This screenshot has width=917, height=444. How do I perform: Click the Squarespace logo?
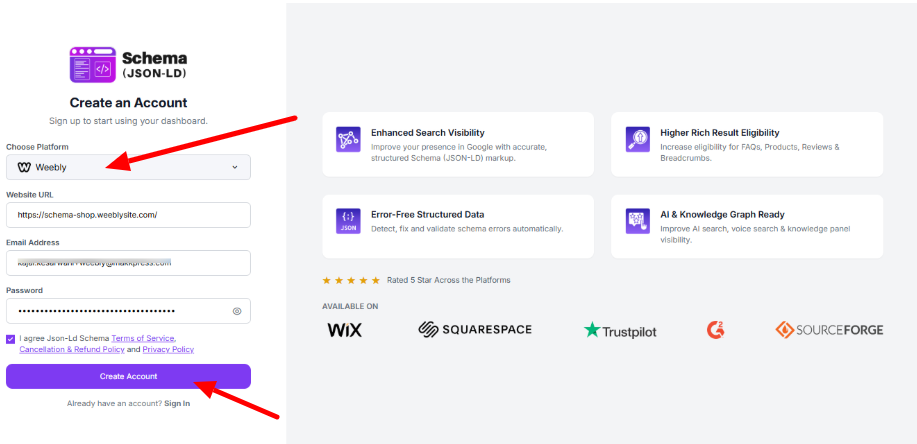point(475,329)
